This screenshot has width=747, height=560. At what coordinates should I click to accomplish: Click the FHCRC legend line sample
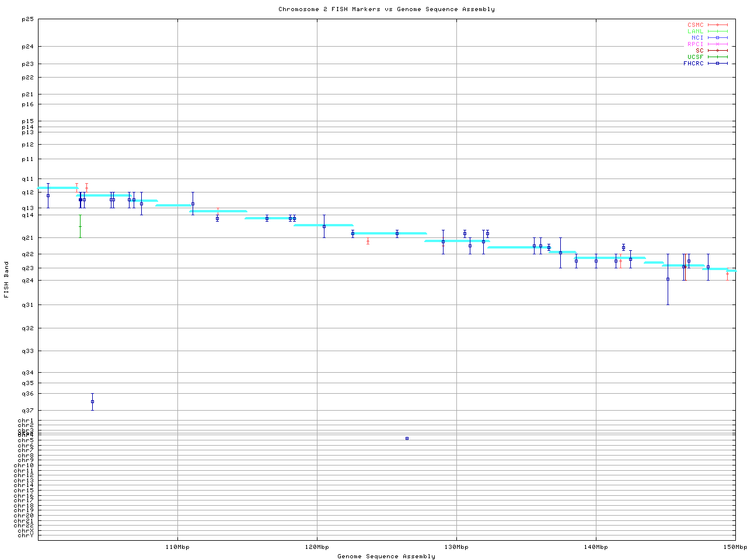click(x=717, y=64)
